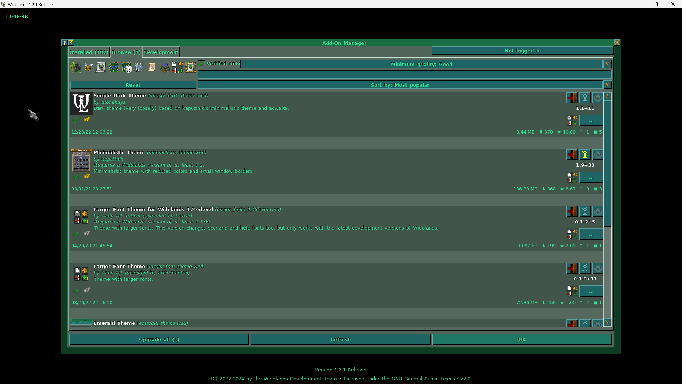Toggle the skull category filter icon
The height and width of the screenshot is (384, 682).
click(x=127, y=67)
